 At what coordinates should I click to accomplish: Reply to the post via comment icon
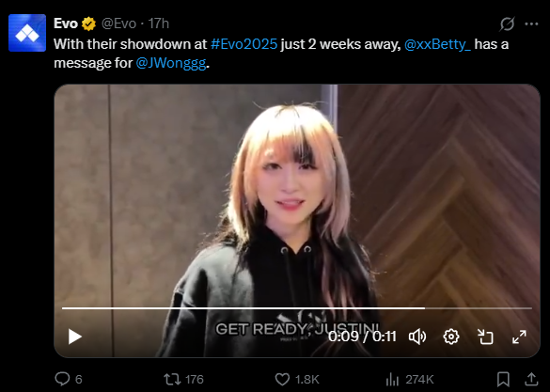tap(62, 379)
